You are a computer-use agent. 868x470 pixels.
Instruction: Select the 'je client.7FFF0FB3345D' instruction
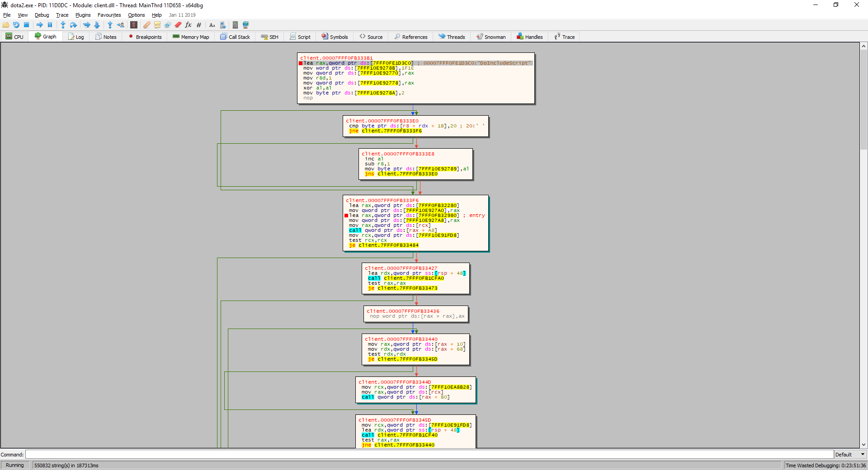point(403,359)
